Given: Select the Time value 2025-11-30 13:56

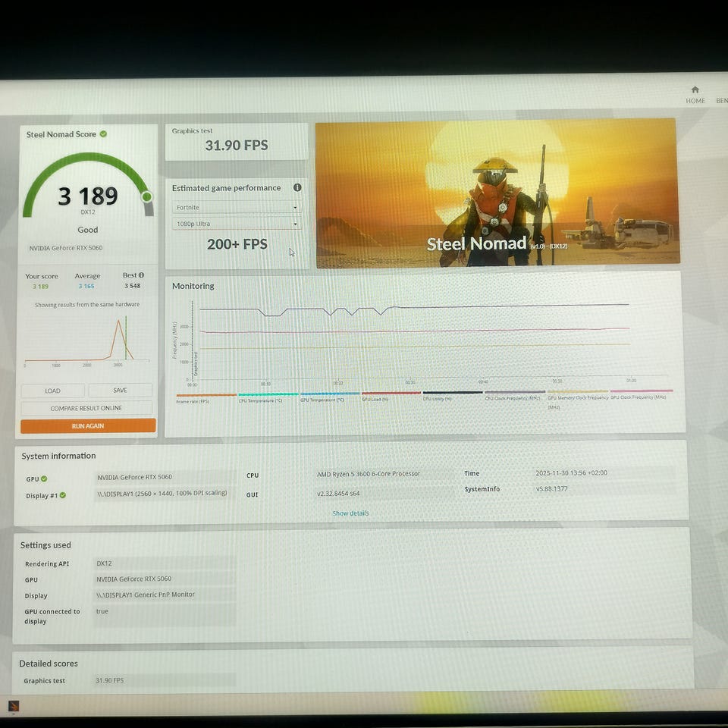Looking at the screenshot, I should [x=571, y=472].
